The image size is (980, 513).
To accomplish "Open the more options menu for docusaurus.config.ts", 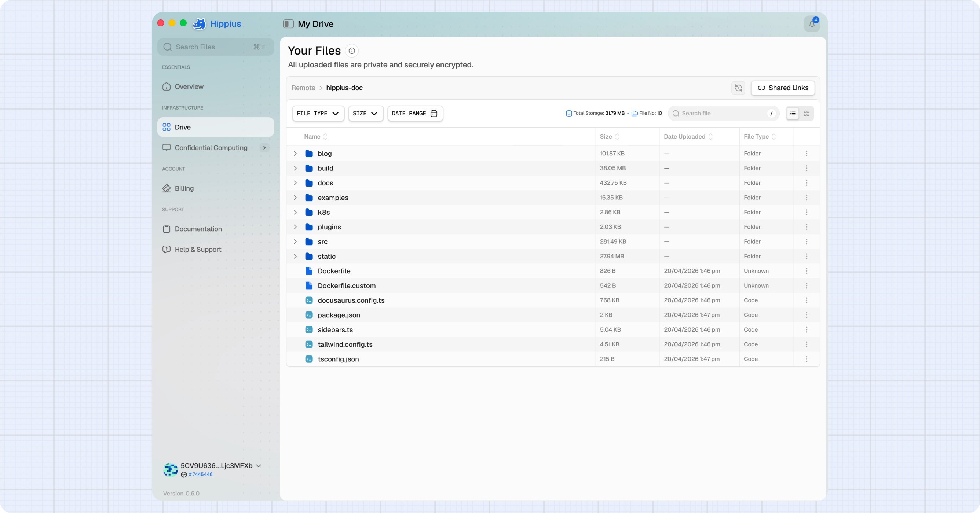I will 806,300.
